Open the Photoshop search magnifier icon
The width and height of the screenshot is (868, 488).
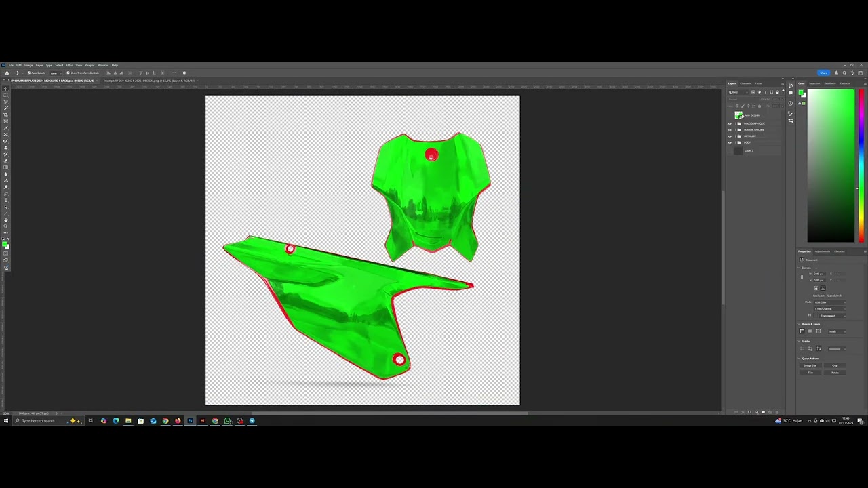(844, 73)
